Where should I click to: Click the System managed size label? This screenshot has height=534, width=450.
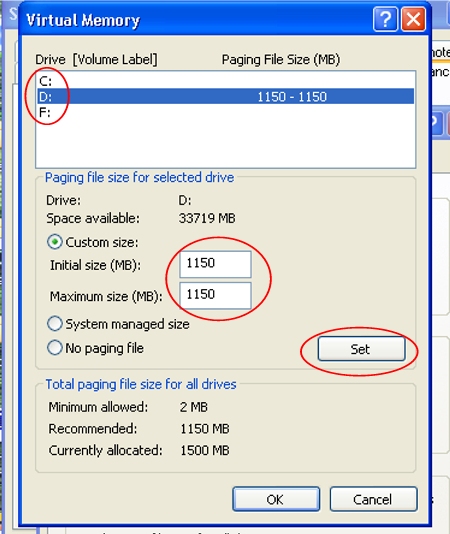(x=127, y=324)
